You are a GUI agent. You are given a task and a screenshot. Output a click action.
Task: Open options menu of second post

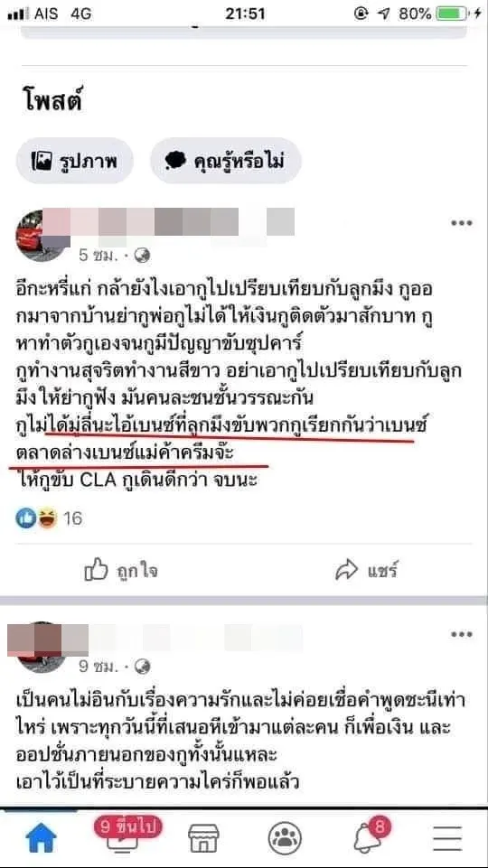461,634
